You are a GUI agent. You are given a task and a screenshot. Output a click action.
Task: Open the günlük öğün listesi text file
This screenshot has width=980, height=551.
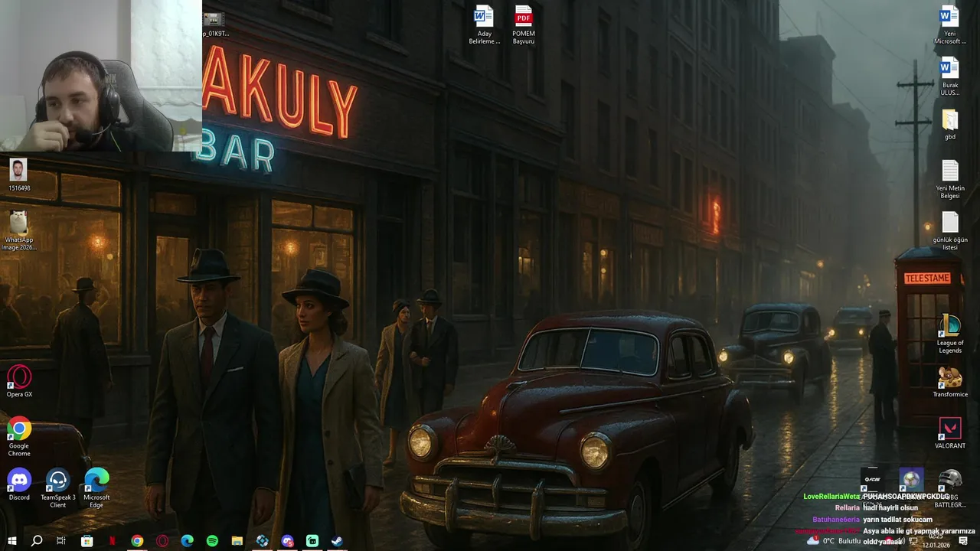point(949,230)
